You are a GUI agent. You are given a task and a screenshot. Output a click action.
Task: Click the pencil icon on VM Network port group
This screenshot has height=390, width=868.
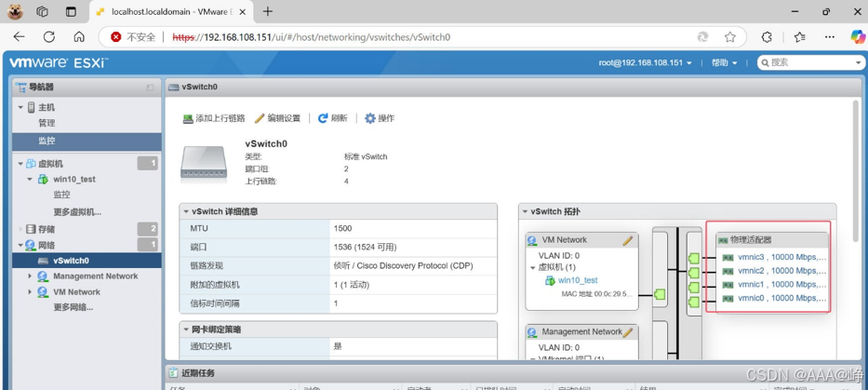pos(627,240)
